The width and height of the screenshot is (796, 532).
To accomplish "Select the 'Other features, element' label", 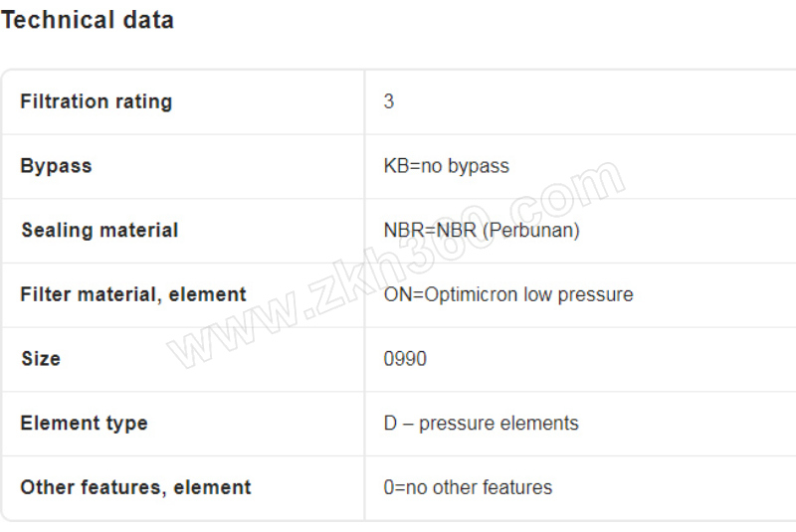I will (x=135, y=487).
